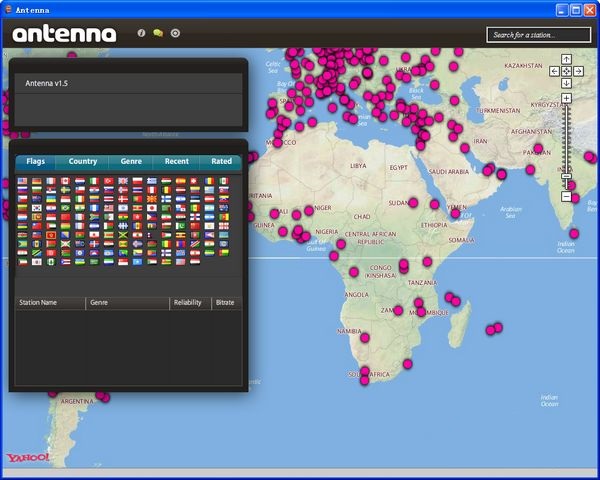Screen dimensions: 600x480
Task: Zoom in with the plus button
Action: coord(566,98)
